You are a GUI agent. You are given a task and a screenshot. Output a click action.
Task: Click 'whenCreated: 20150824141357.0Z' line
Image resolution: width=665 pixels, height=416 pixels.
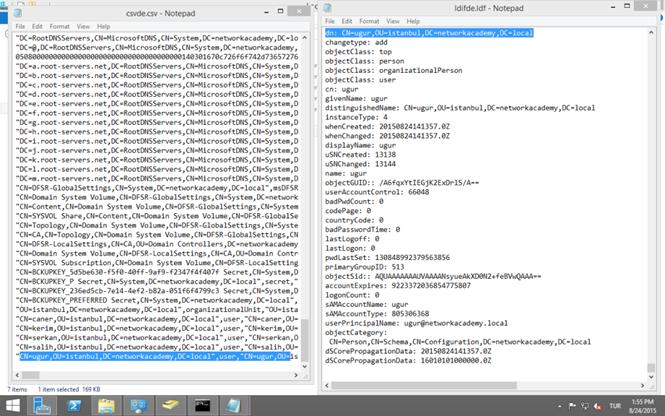click(x=387, y=126)
